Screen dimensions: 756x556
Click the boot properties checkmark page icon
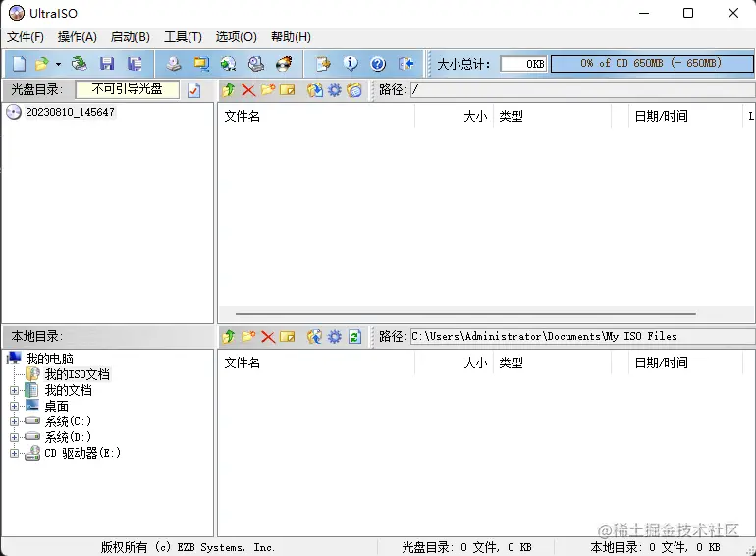(x=193, y=90)
